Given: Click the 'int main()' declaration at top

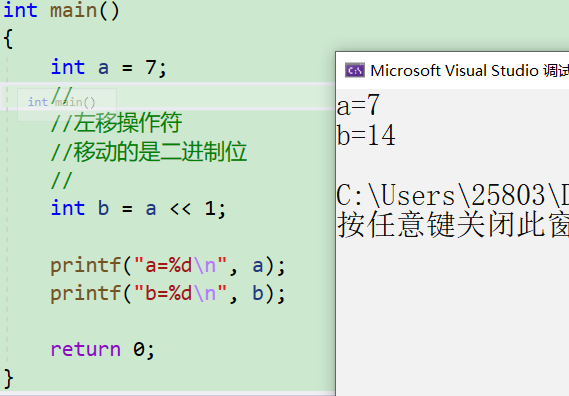Looking at the screenshot, I should pos(61,10).
